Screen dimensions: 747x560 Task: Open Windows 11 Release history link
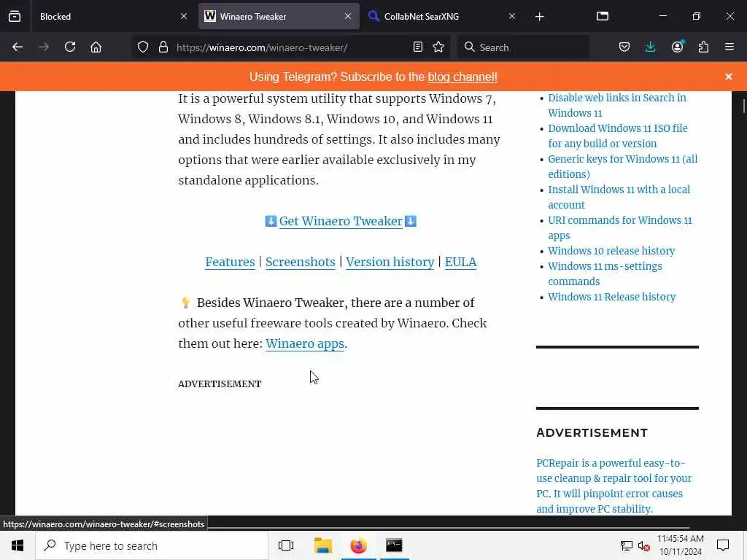click(612, 297)
